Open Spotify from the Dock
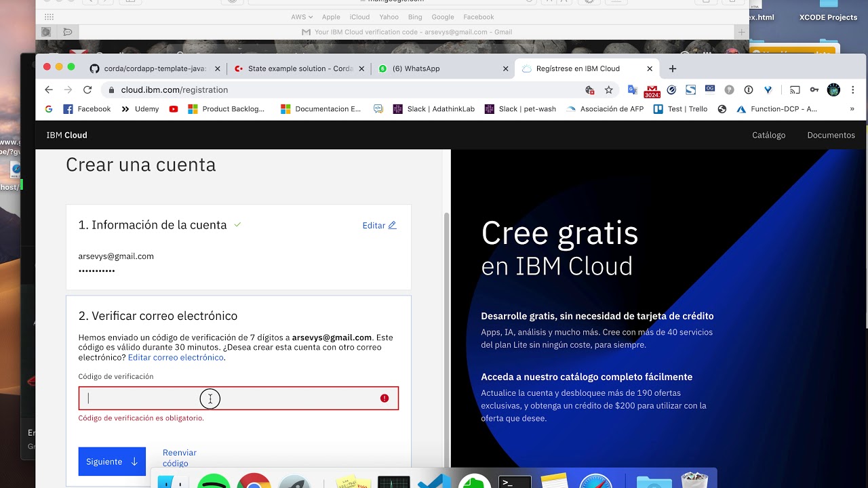 (214, 481)
